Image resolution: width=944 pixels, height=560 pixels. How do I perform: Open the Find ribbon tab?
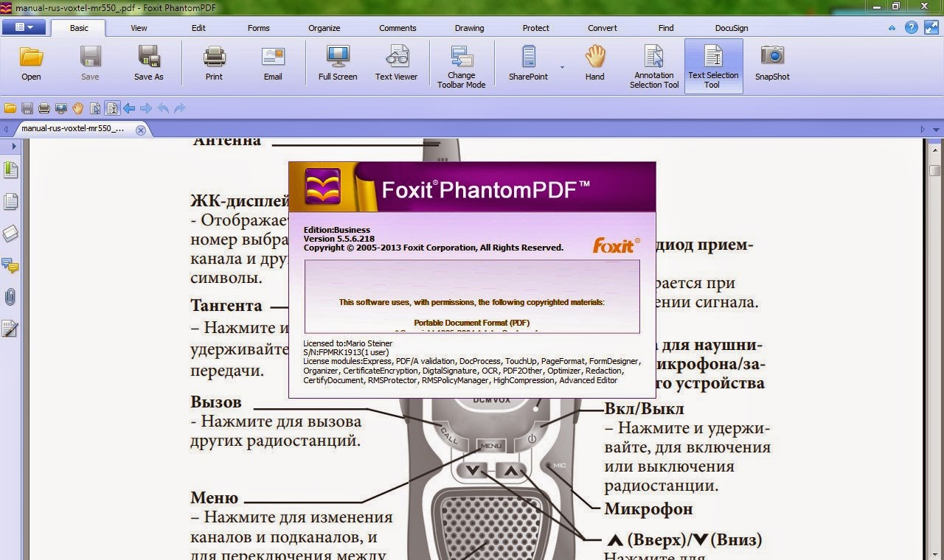(666, 28)
